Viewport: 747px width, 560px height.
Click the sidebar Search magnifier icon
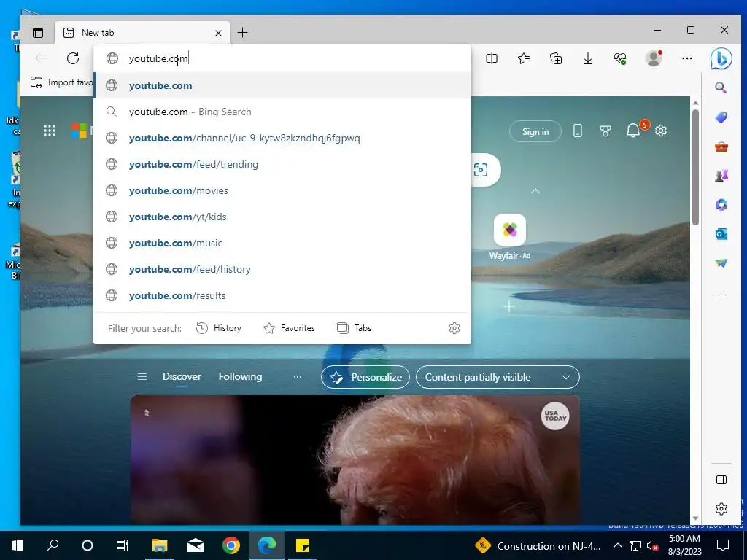point(721,87)
